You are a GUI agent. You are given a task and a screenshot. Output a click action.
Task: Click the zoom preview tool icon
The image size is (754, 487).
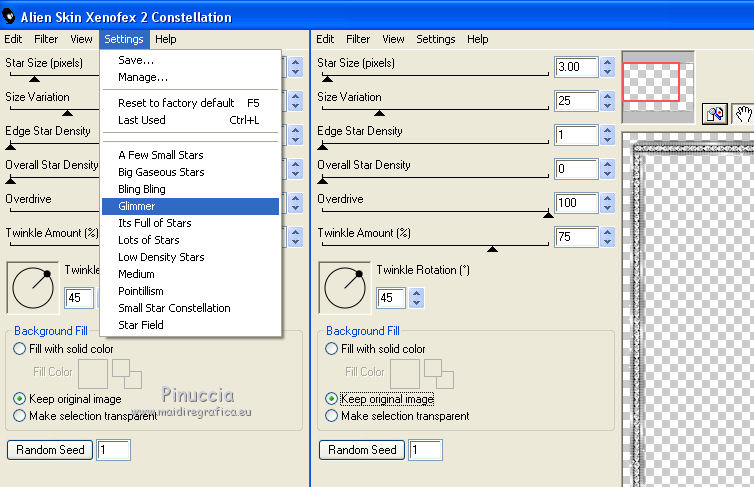[x=714, y=114]
